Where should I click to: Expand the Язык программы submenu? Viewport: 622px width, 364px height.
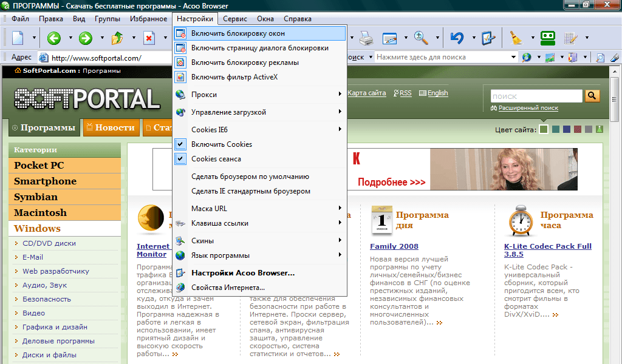(x=260, y=255)
